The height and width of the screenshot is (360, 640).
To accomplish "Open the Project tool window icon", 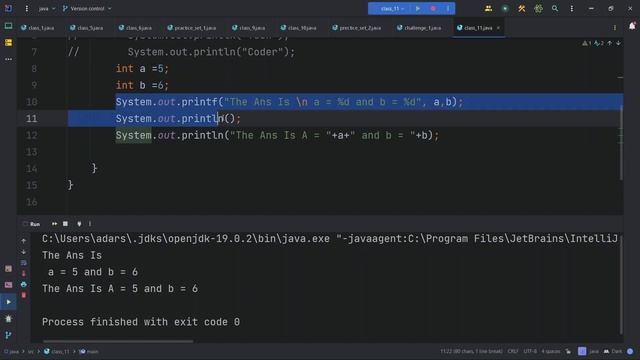I will 8,26.
